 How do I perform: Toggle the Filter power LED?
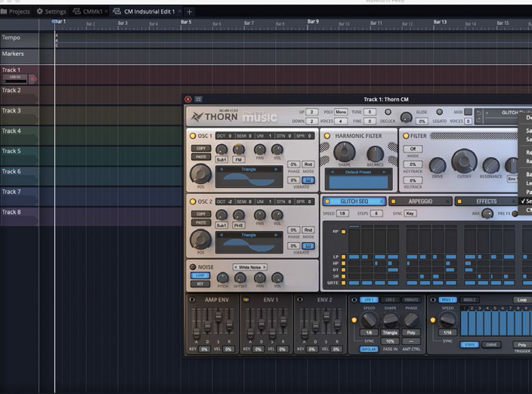[406, 136]
